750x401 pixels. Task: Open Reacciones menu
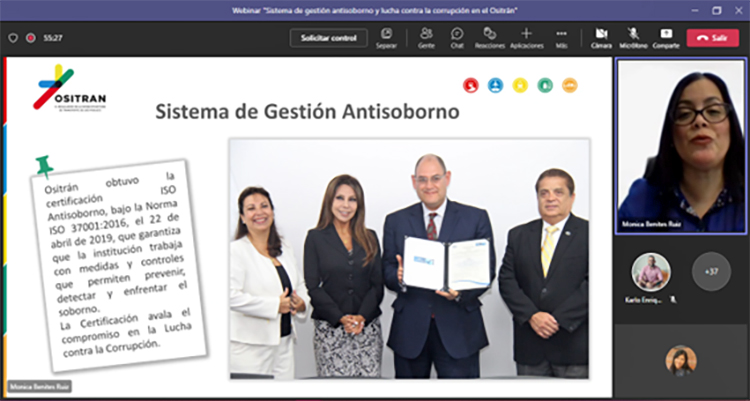coord(490,38)
